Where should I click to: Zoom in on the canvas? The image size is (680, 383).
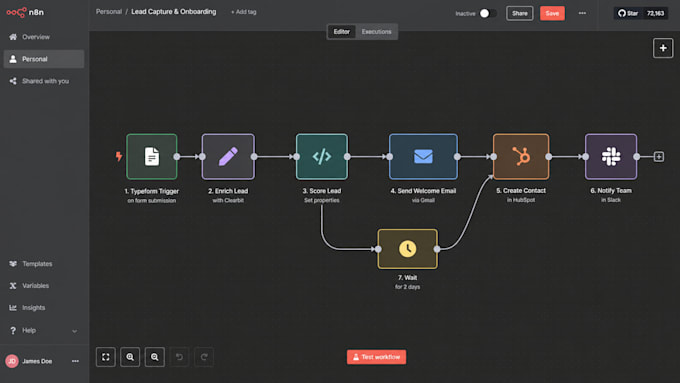click(x=130, y=357)
